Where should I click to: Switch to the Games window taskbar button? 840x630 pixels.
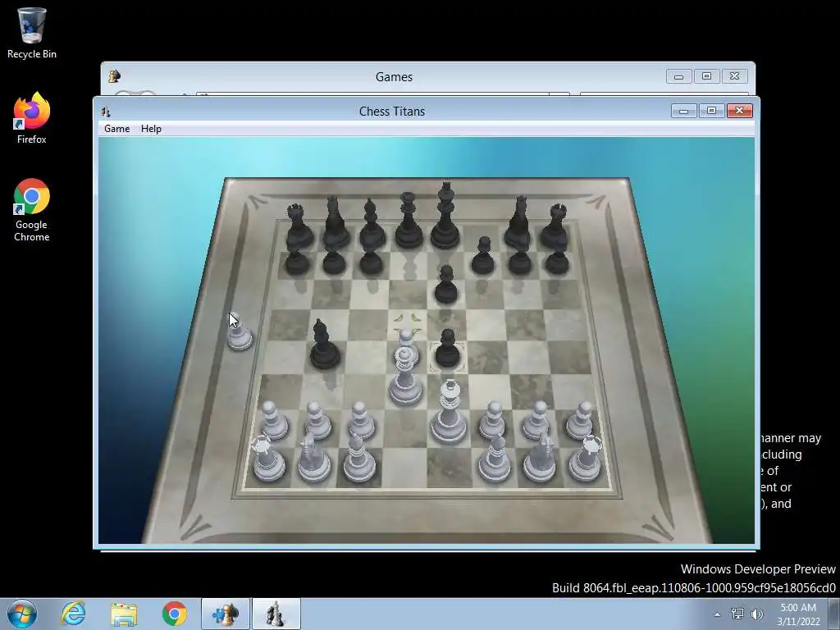tap(226, 614)
